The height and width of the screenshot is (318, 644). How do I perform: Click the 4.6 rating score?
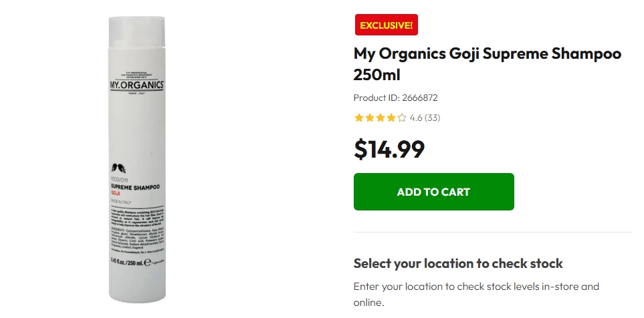415,118
